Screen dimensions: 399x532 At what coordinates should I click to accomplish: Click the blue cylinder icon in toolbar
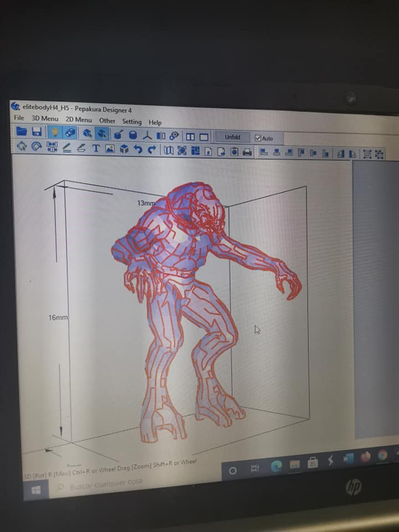[x=132, y=135]
